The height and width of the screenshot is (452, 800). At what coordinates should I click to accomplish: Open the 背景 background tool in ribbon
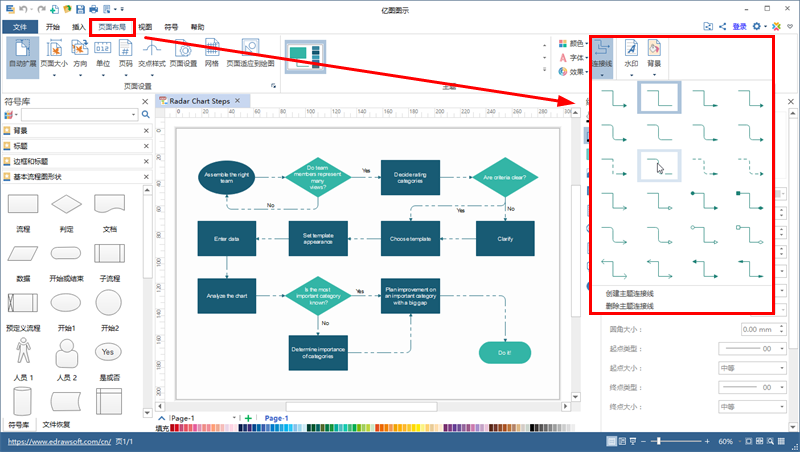pyautogui.click(x=654, y=57)
